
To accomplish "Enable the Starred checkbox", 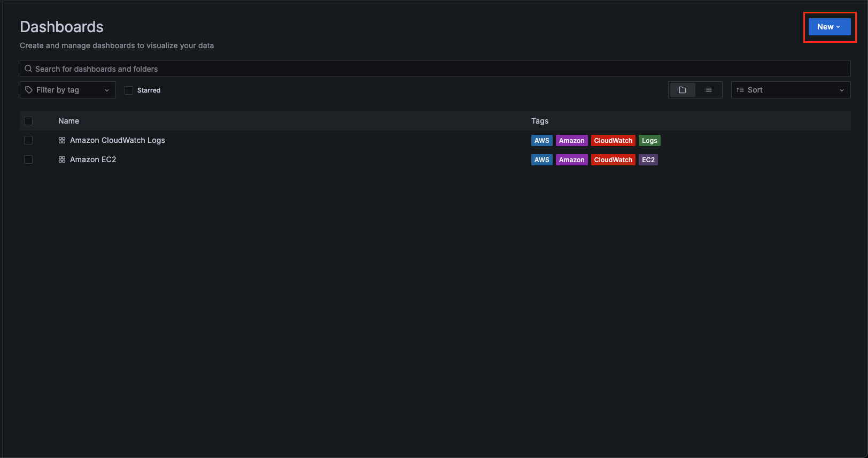I will pyautogui.click(x=129, y=90).
